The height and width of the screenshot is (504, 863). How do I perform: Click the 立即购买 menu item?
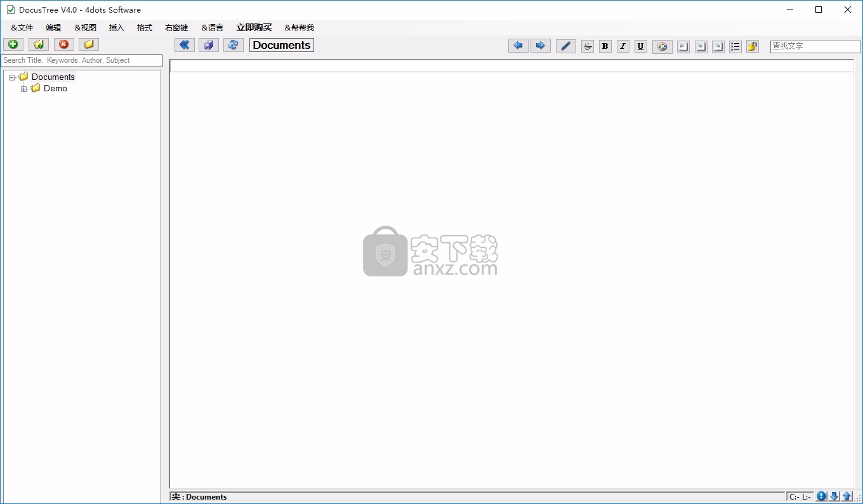pyautogui.click(x=254, y=28)
